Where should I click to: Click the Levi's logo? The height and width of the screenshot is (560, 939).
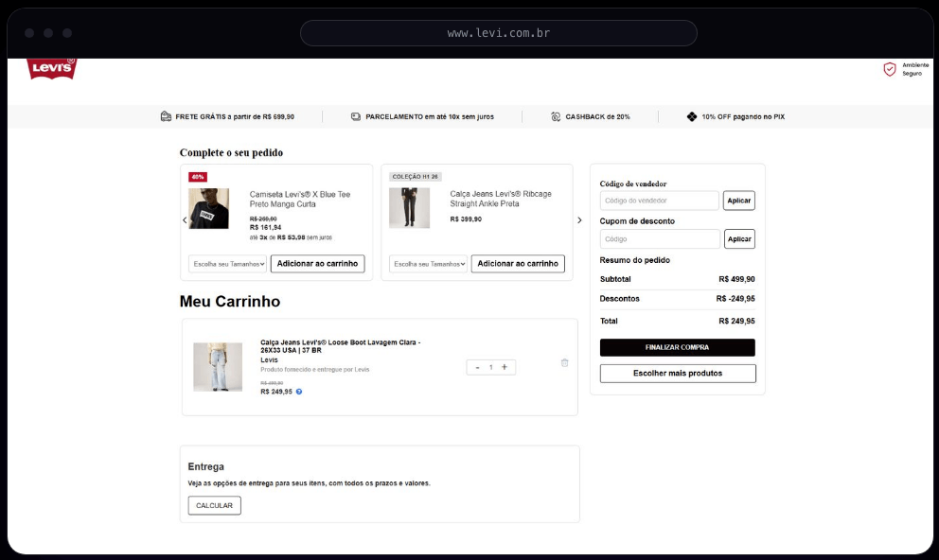(52, 68)
